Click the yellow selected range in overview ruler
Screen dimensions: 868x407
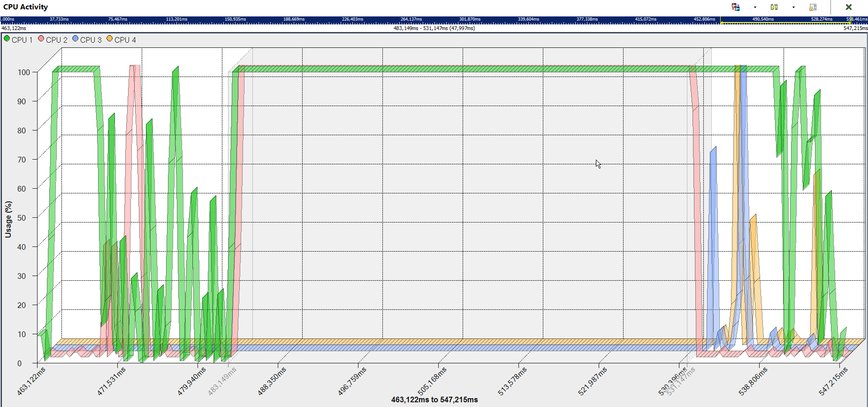point(785,22)
